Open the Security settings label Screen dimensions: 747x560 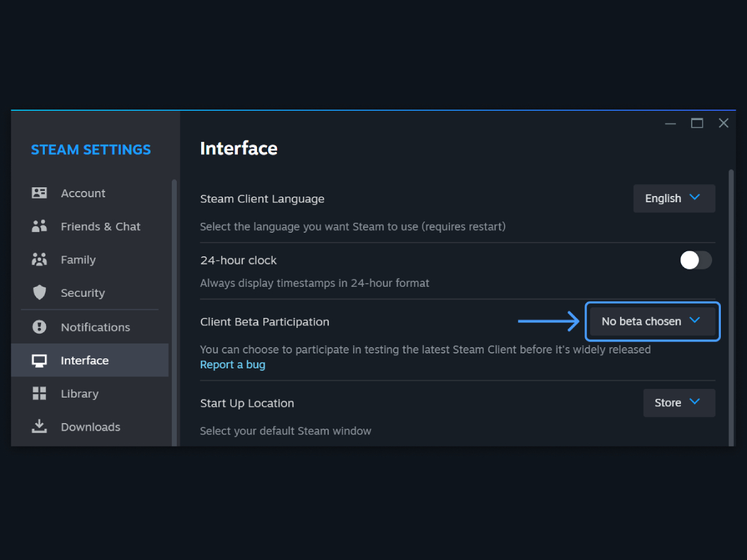coord(83,293)
